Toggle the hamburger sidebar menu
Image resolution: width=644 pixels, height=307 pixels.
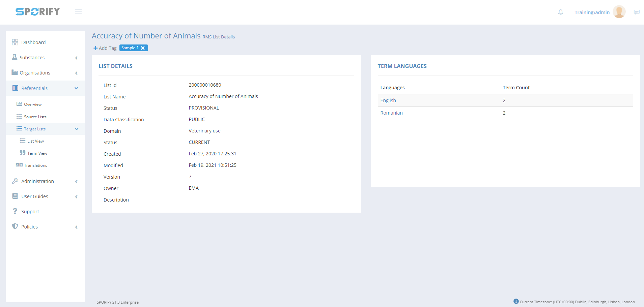(78, 12)
